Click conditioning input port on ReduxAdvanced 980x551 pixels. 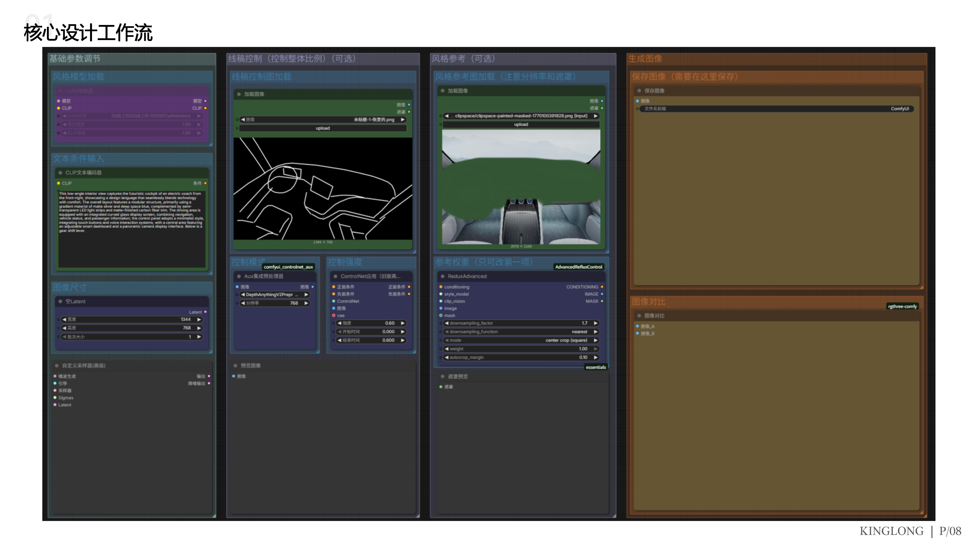coord(441,287)
